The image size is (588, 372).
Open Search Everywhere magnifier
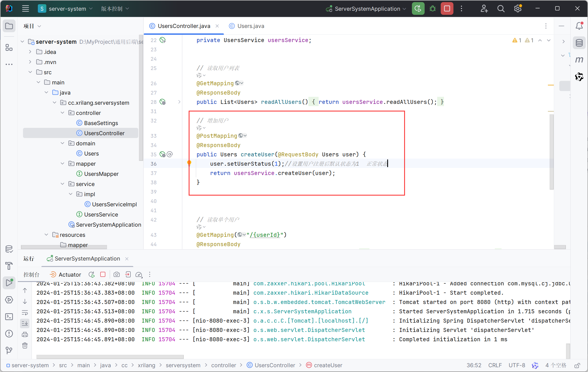pos(501,9)
